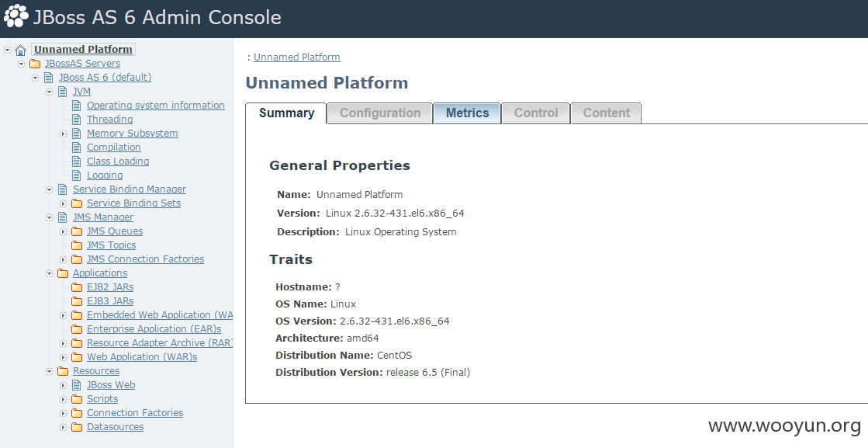
Task: Expand the Datasources tree node
Action: click(63, 427)
